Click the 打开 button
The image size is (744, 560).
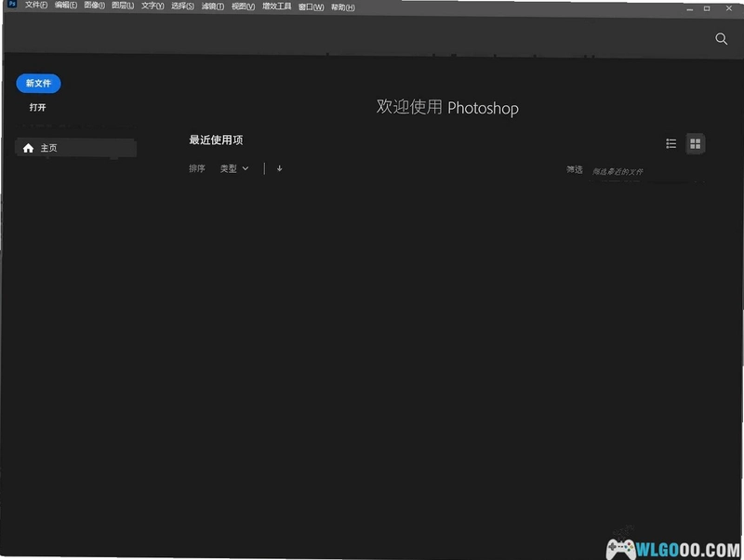(x=37, y=108)
